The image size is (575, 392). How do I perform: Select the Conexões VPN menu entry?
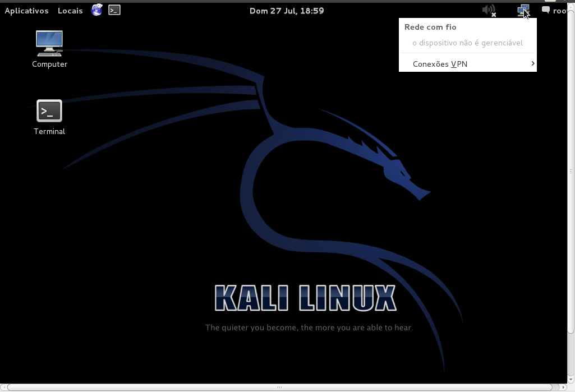[x=440, y=64]
